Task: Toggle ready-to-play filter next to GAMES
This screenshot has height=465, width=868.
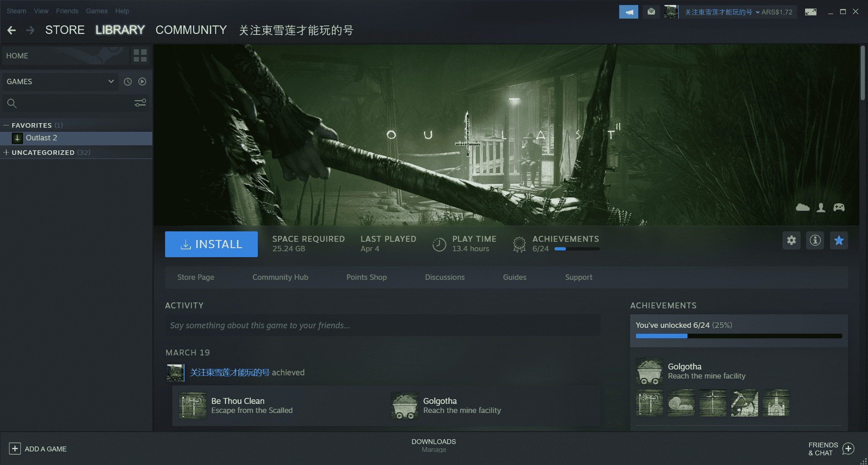Action: (x=142, y=81)
